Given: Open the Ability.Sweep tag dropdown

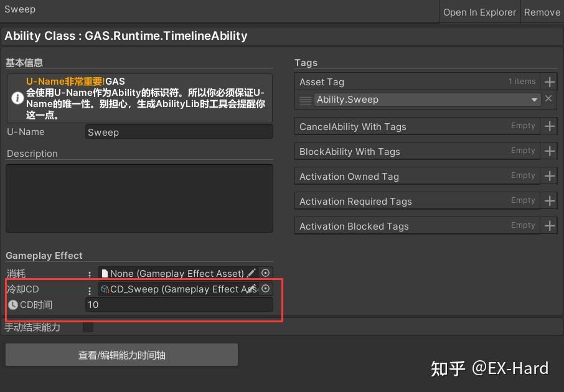Looking at the screenshot, I should pos(534,100).
